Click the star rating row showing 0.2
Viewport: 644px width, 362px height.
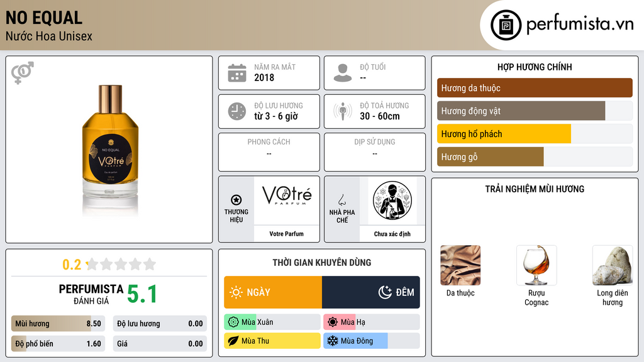tap(109, 265)
